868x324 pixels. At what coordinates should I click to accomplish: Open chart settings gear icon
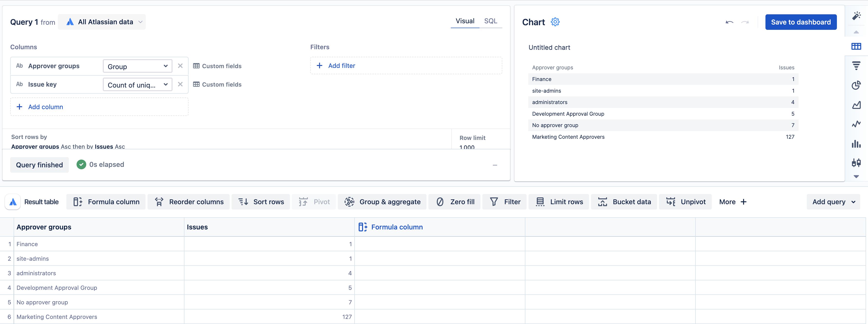coord(555,22)
